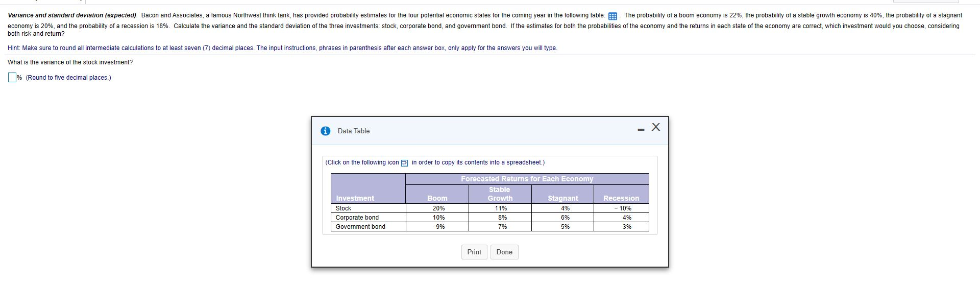The image size is (980, 285).
Task: Click Stock Recession value -10%
Action: tap(623, 208)
